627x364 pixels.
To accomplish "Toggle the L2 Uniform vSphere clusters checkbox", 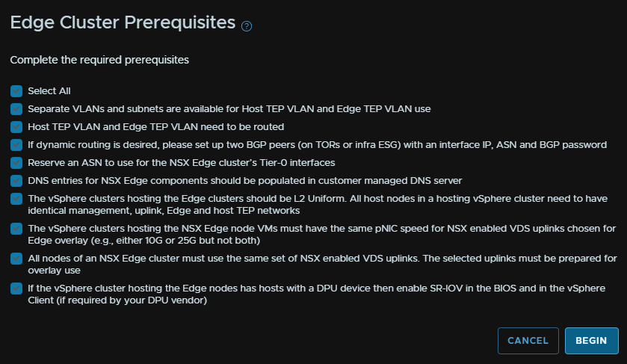I will point(16,199).
